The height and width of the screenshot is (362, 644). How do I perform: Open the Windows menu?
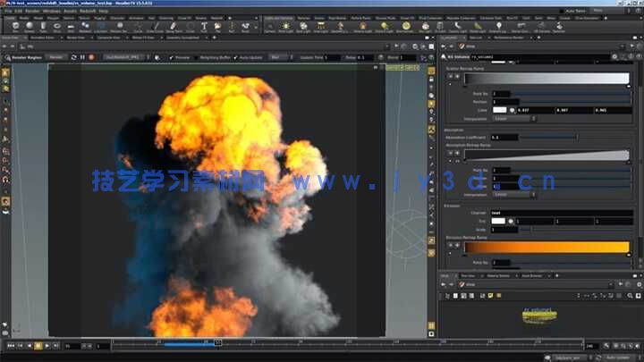pos(52,12)
